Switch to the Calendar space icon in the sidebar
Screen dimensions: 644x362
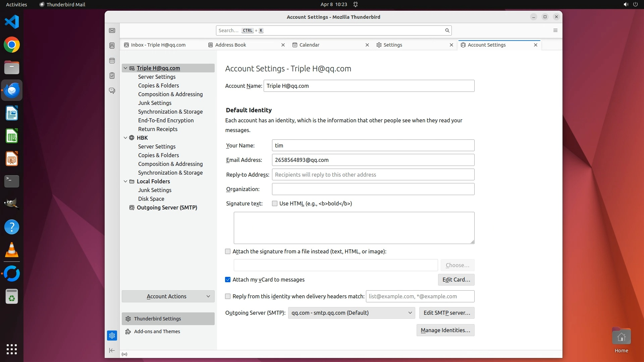112,61
